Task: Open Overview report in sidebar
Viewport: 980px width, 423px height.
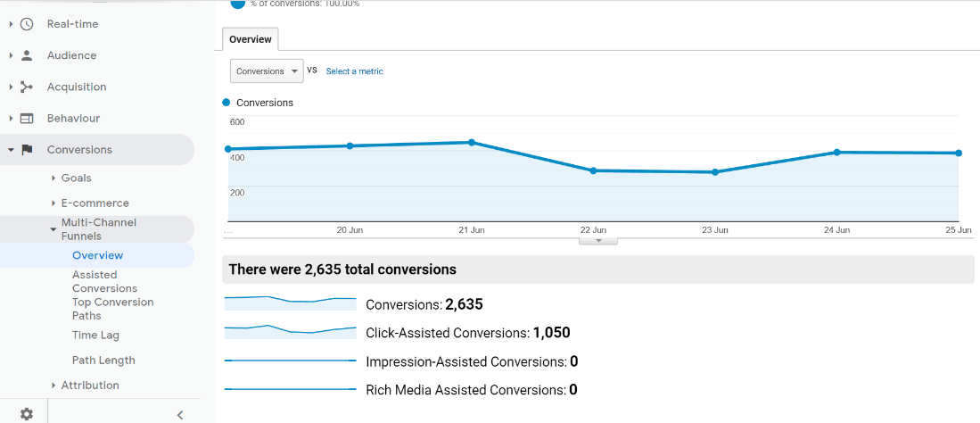Action: [97, 255]
